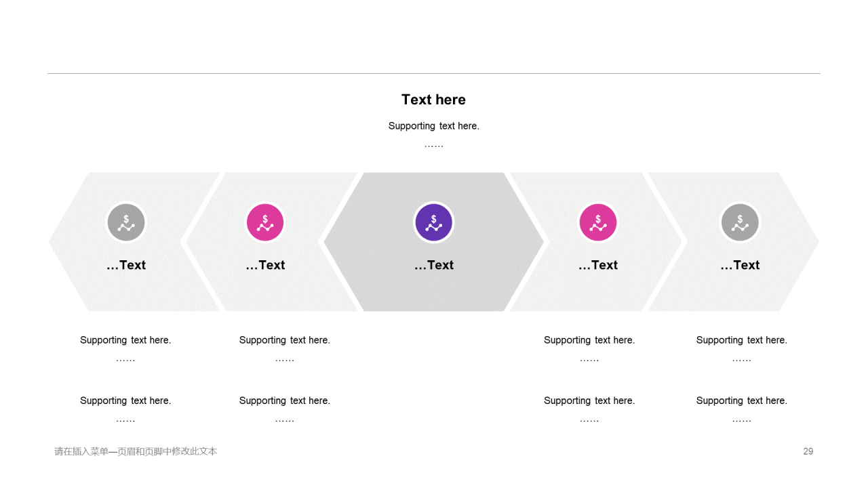Viewport: 868px width, 488px height.
Task: Select the rightmost gray dollar chart icon
Action: (x=740, y=222)
